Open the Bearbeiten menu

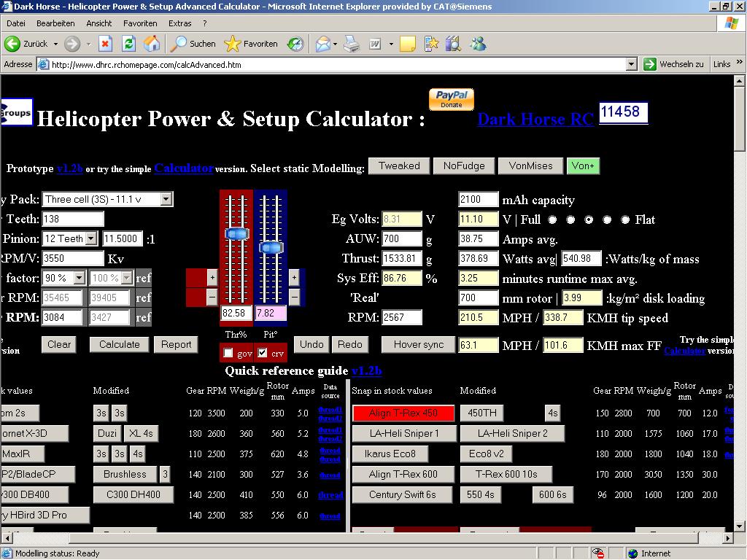(x=55, y=23)
